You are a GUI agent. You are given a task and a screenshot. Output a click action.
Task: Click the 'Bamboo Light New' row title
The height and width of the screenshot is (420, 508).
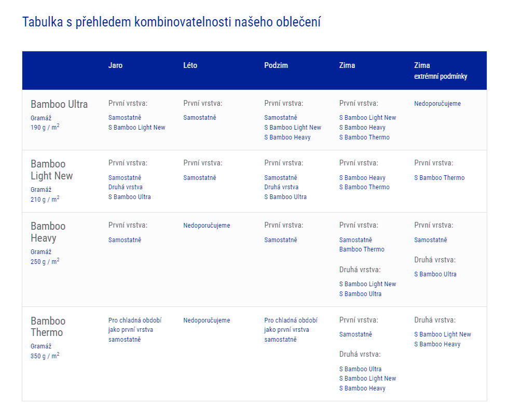pyautogui.click(x=51, y=170)
